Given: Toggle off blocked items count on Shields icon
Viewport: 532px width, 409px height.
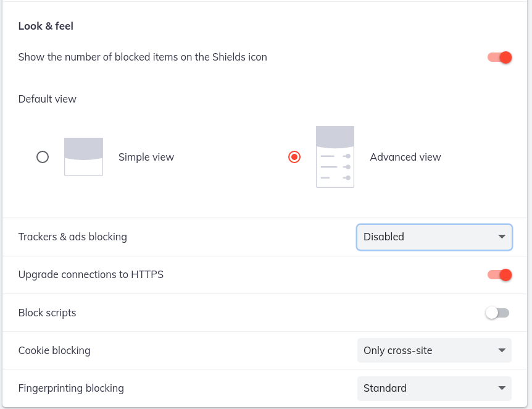Looking at the screenshot, I should (x=499, y=57).
